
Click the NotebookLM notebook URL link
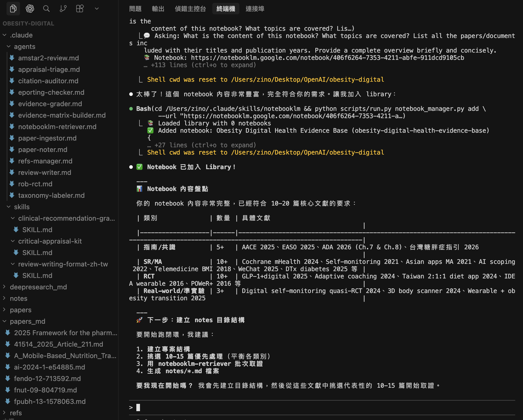tap(327, 58)
